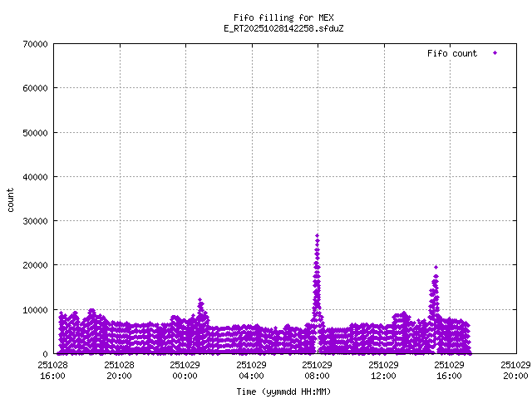Viewport: 532px width, 399px height.
Task: Click the 50000 y-axis tick label
Action: pos(32,132)
